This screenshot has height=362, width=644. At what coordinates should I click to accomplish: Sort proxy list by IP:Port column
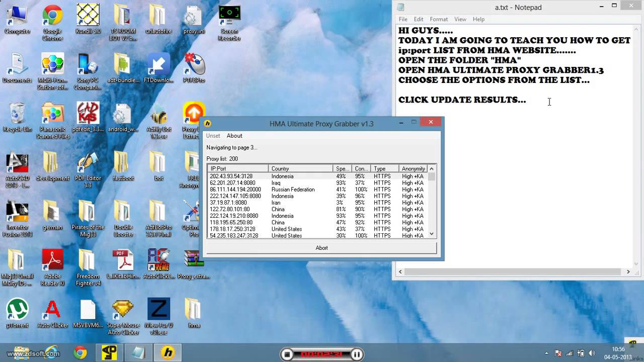pos(238,168)
